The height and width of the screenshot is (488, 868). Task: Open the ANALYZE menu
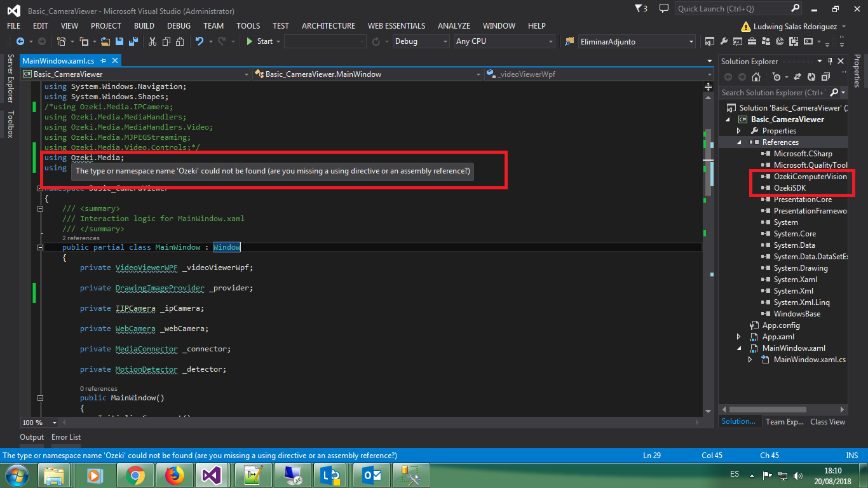(x=454, y=26)
